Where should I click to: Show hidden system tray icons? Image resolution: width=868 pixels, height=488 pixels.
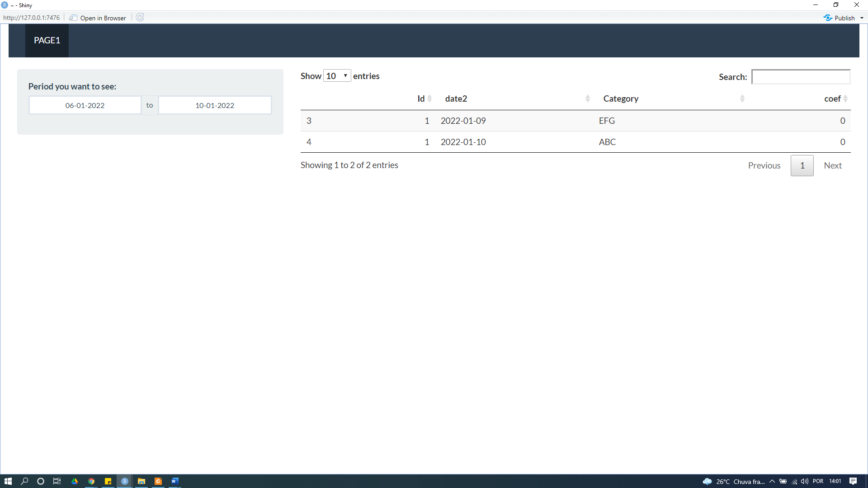click(x=772, y=481)
